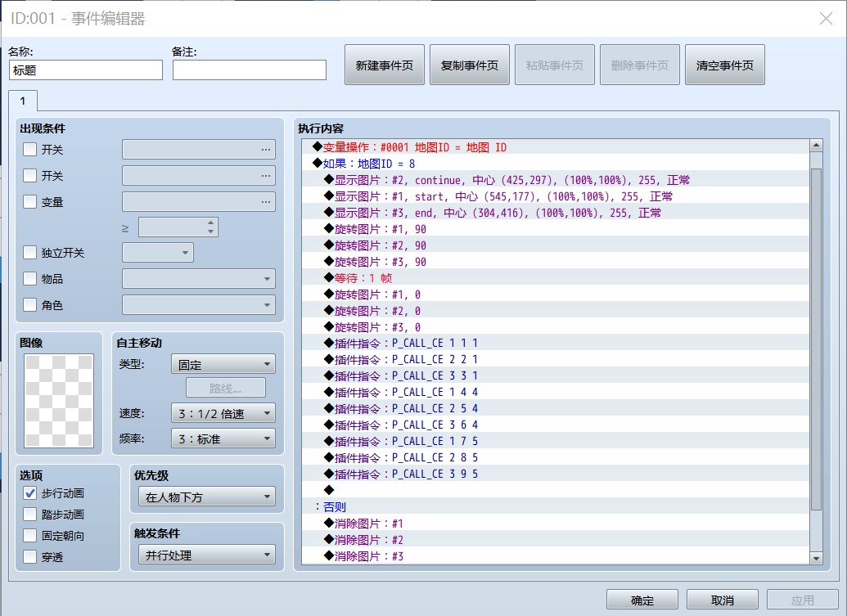Select 插件指令 P_CALL_CE 3 3 1
Image resolution: width=847 pixels, height=616 pixels.
[x=556, y=375]
